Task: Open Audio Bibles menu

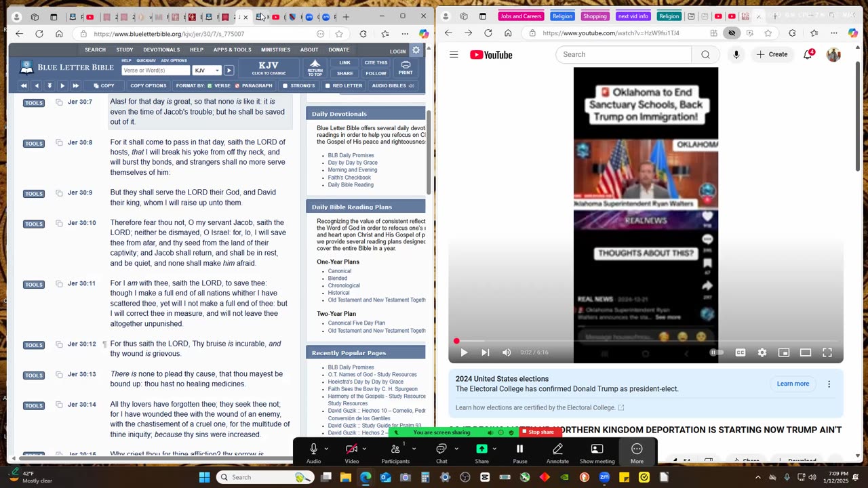Action: click(393, 86)
